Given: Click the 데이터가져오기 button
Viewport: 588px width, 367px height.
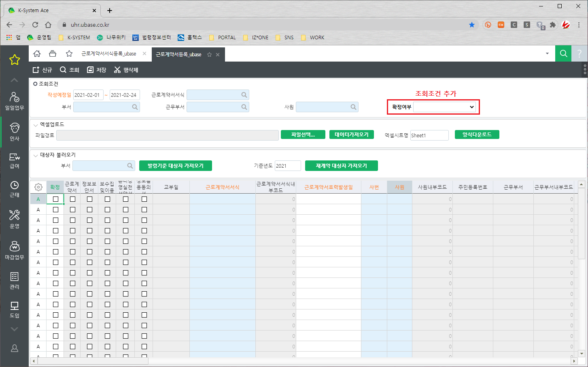Looking at the screenshot, I should click(352, 134).
